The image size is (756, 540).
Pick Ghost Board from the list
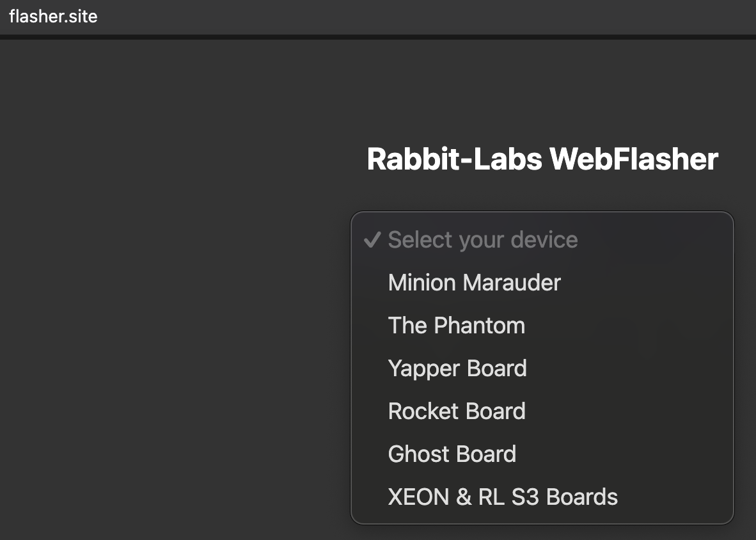click(452, 454)
